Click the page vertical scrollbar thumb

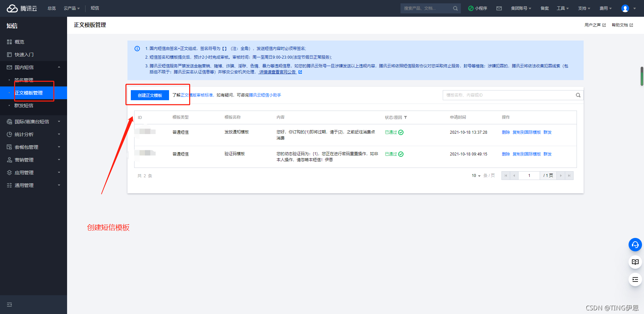642,76
